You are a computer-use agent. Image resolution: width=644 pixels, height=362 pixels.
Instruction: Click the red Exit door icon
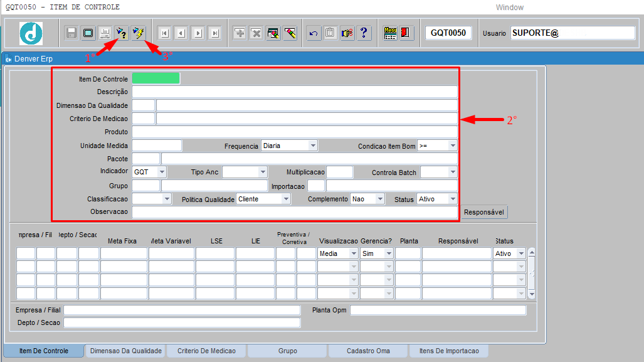click(x=405, y=33)
